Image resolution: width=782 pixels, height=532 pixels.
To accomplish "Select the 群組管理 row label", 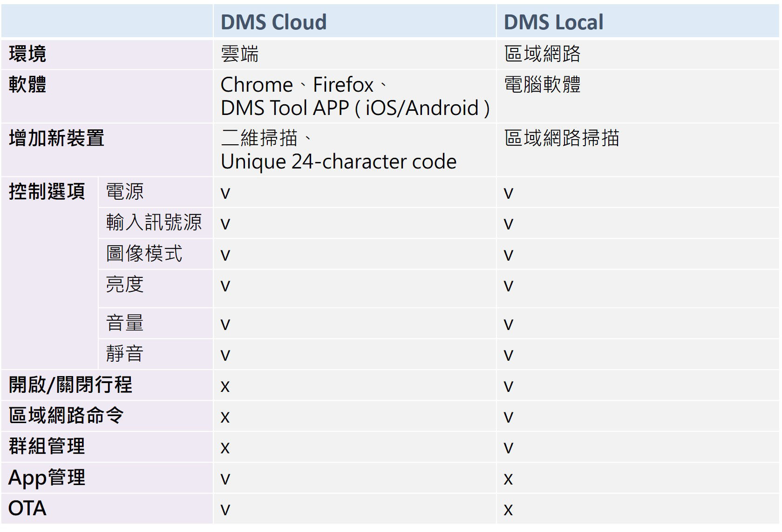I will click(x=47, y=446).
